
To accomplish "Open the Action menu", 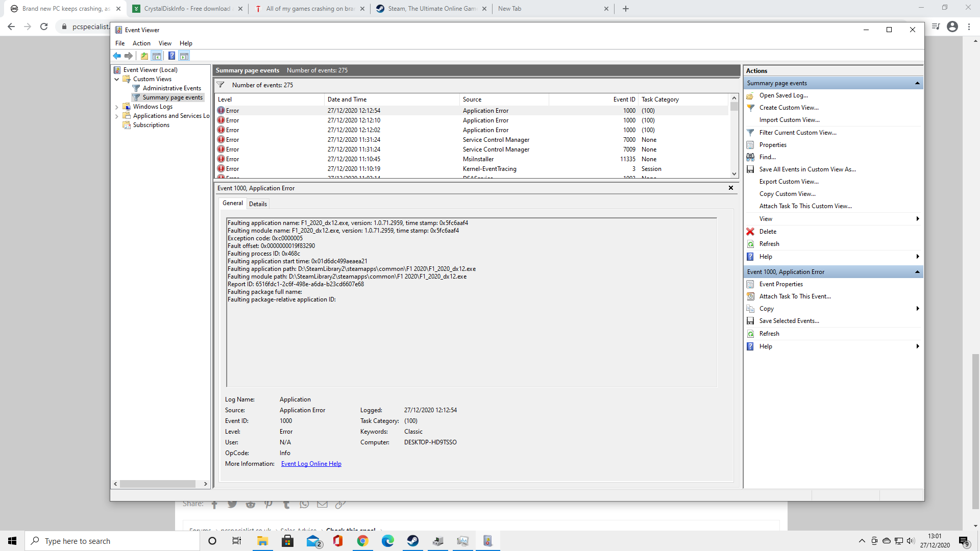I will click(x=141, y=43).
